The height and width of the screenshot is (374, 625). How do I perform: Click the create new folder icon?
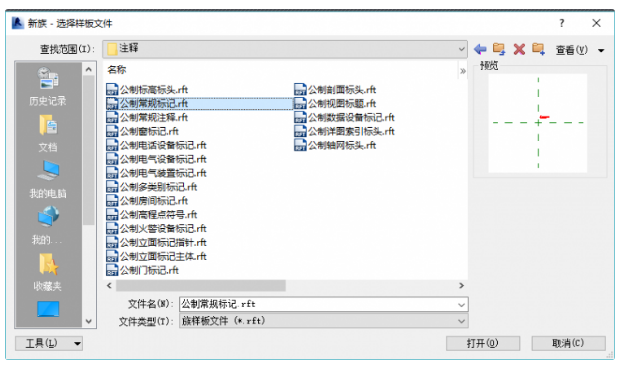(x=539, y=49)
